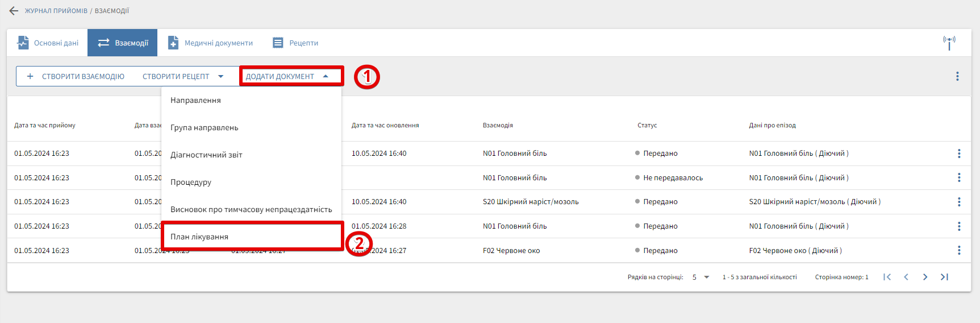Viewport: 980px width, 323px height.
Task: Expand the Створити рецепт dropdown arrow
Action: pos(220,76)
